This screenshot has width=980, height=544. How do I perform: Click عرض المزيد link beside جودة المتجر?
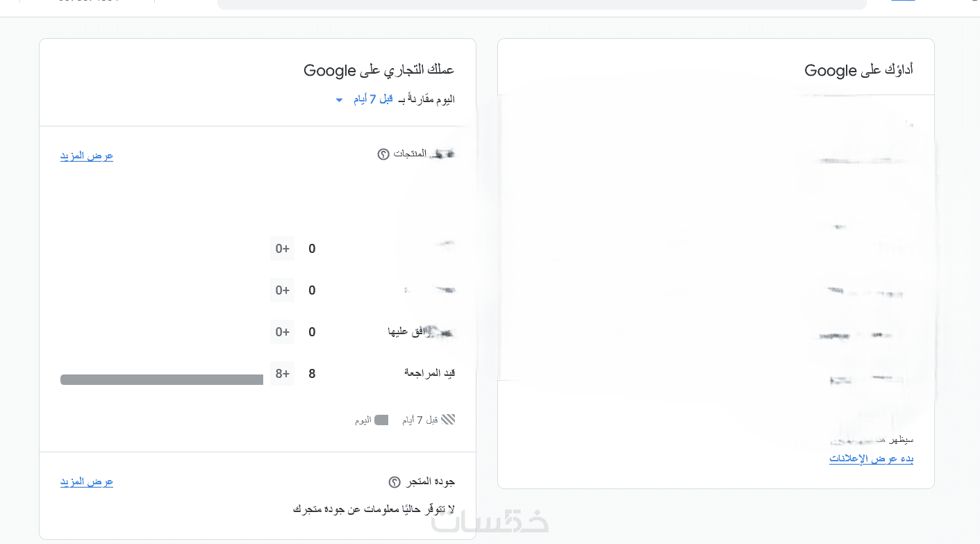coord(87,481)
